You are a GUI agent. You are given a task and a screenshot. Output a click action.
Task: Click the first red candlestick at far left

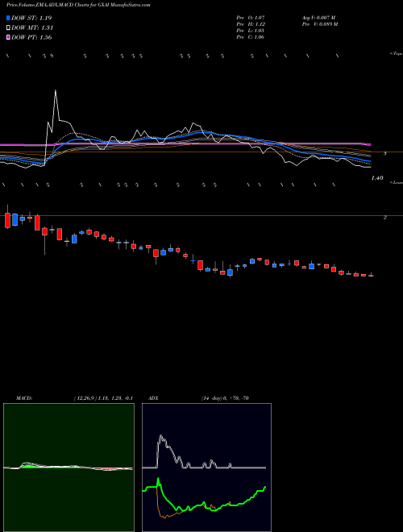click(x=7, y=221)
